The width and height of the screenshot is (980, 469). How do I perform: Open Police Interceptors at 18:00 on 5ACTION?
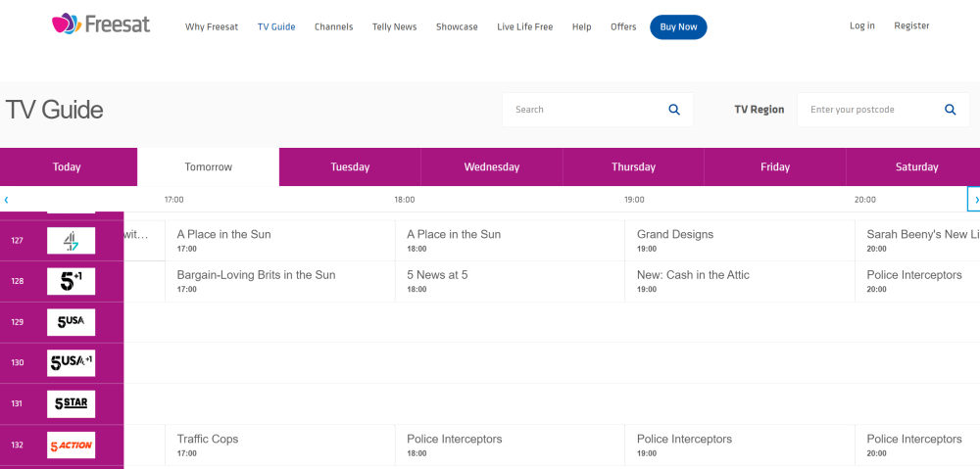510,446
